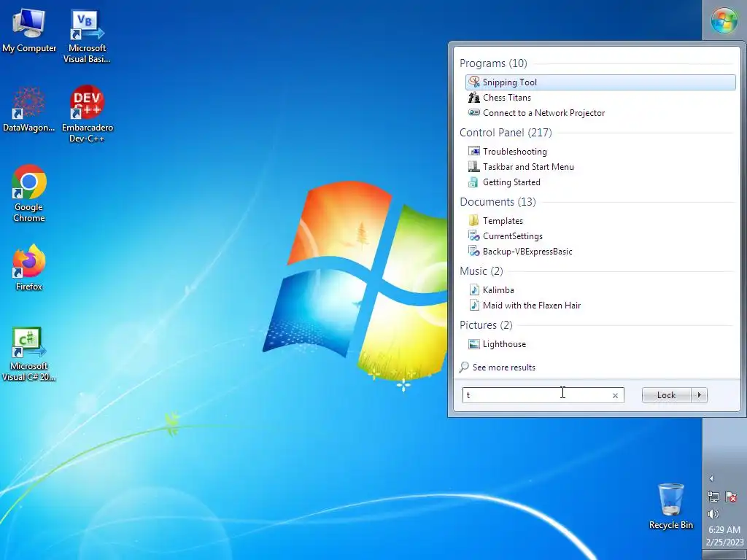This screenshot has width=747, height=560.
Task: Open the Documents (13) results group
Action: [498, 202]
